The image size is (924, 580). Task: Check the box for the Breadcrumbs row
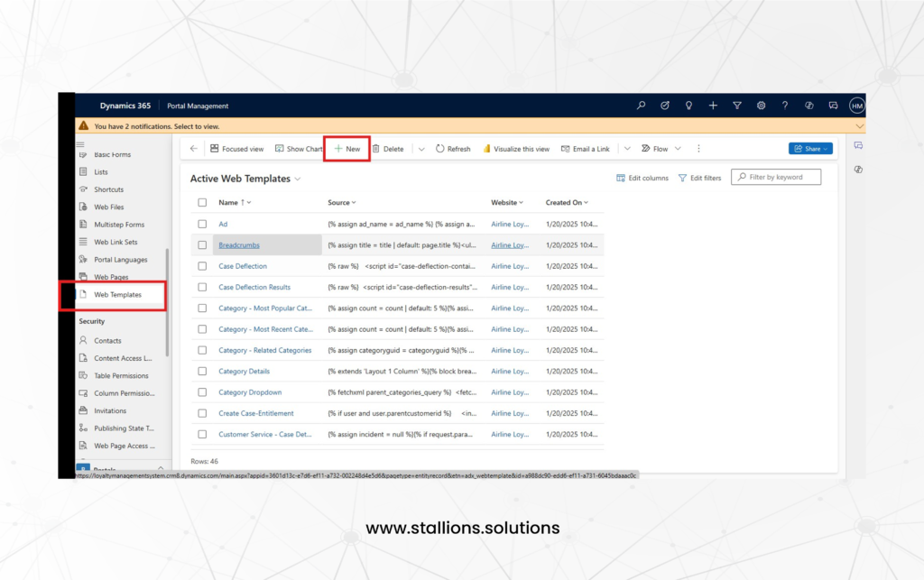[x=202, y=245]
